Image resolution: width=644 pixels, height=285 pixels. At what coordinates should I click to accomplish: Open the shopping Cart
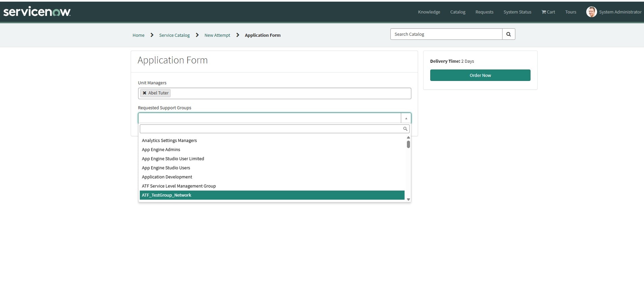(x=548, y=12)
